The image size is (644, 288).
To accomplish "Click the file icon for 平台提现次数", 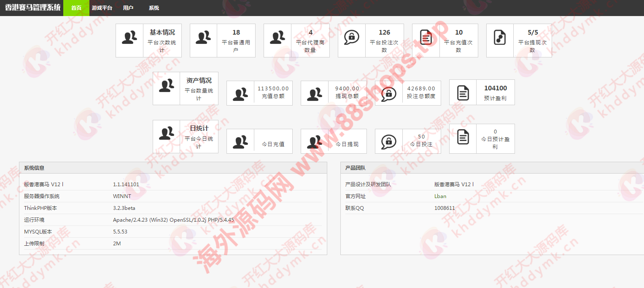I will pyautogui.click(x=500, y=38).
